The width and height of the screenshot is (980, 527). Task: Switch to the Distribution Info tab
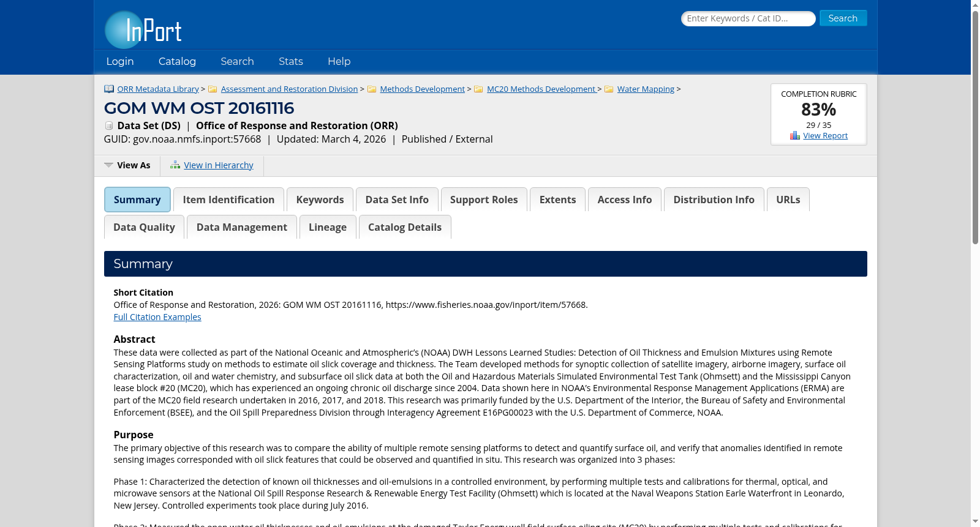tap(714, 200)
